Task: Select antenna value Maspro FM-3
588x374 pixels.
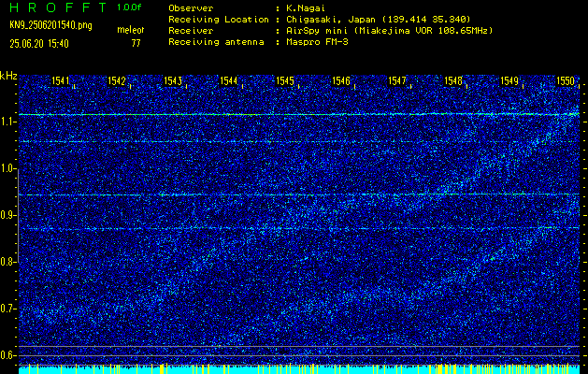Action: click(317, 42)
